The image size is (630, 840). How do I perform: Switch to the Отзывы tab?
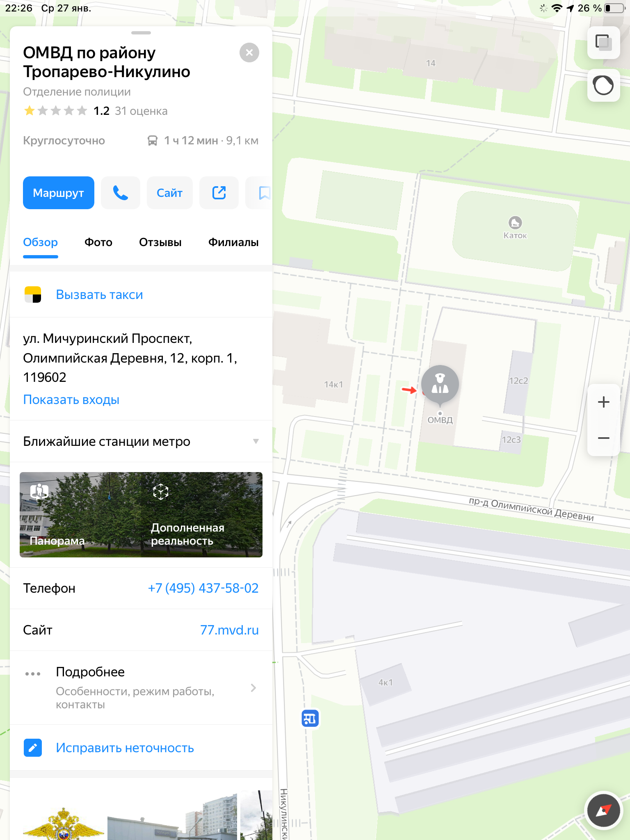tap(160, 242)
